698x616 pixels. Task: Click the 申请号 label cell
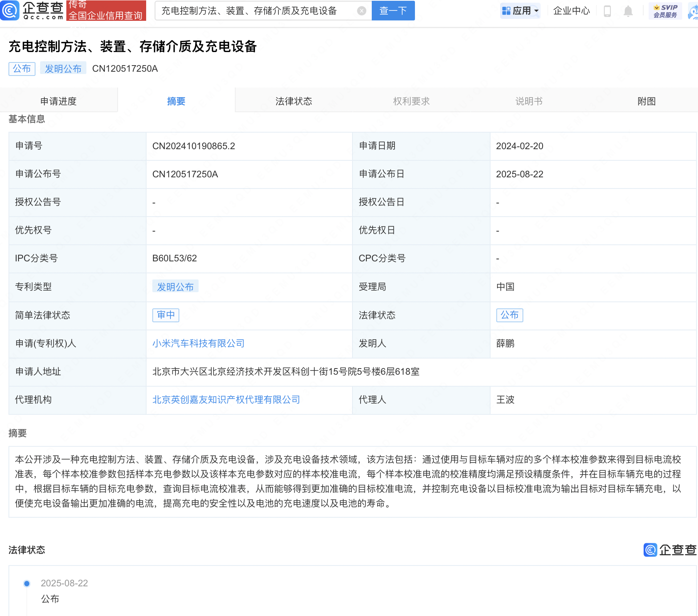pyautogui.click(x=78, y=146)
